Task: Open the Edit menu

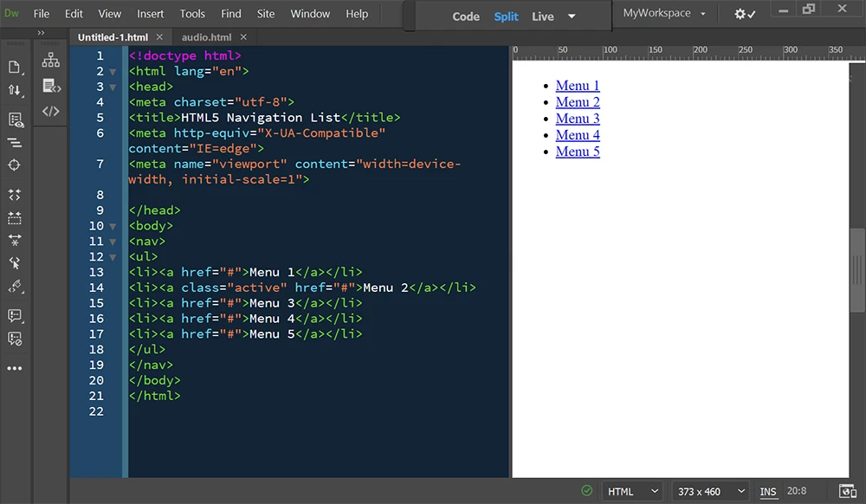Action: tap(74, 14)
